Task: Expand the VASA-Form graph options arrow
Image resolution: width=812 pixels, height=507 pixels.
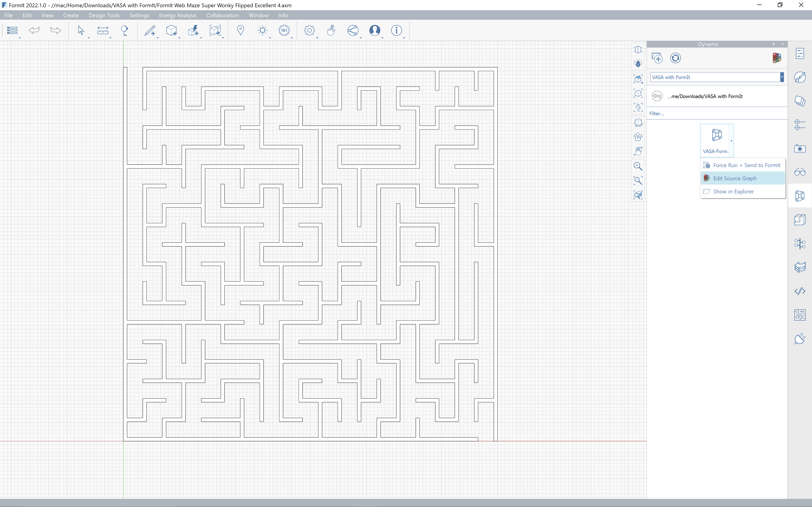Action: pyautogui.click(x=732, y=141)
